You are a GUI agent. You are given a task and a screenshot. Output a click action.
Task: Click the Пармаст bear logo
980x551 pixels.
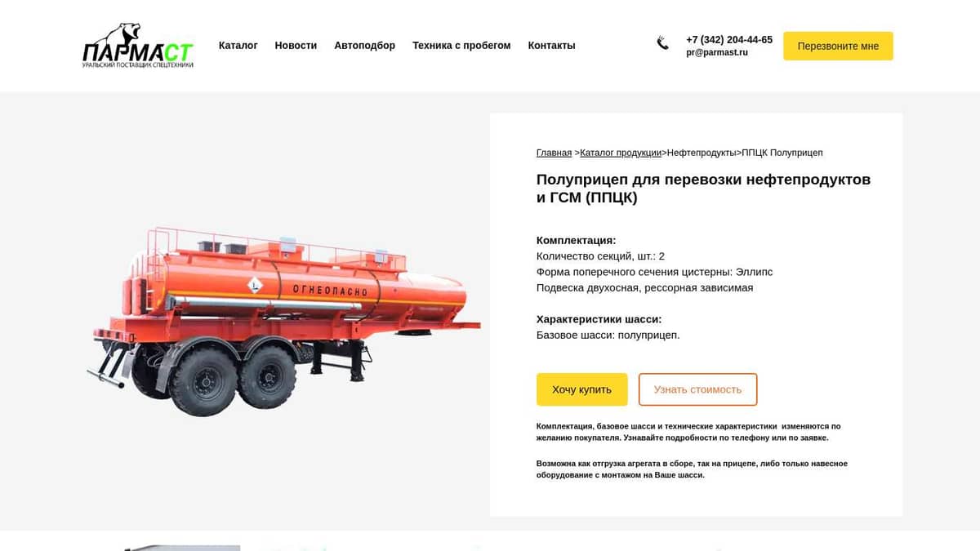pyautogui.click(x=138, y=46)
